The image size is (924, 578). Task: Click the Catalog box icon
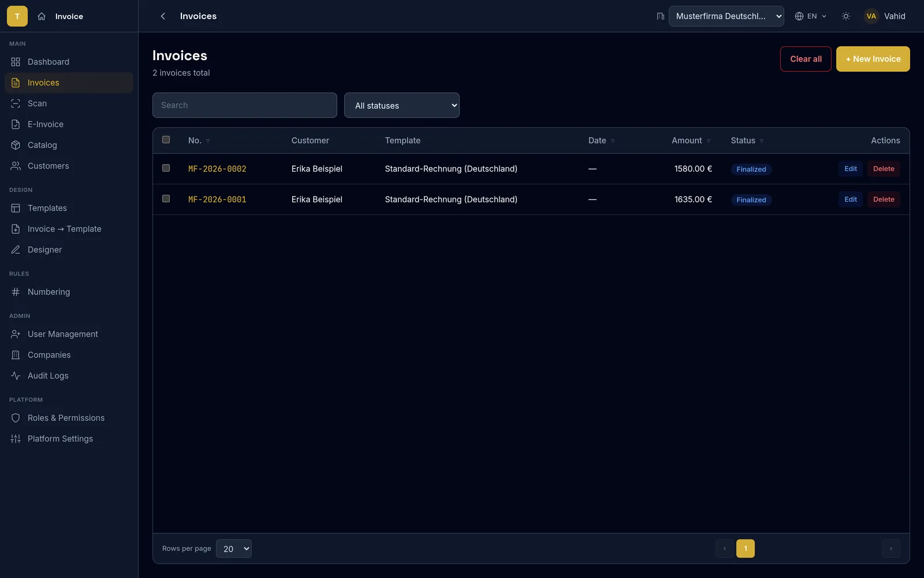point(16,145)
